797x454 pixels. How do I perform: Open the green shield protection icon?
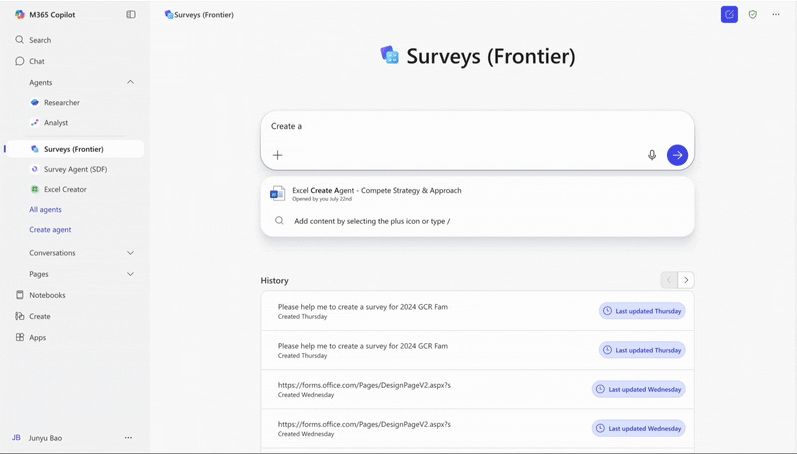coord(753,14)
